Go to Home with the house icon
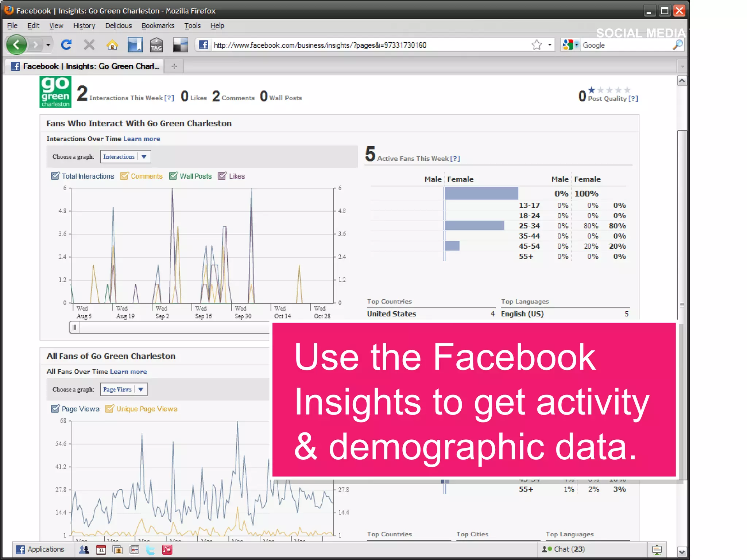This screenshot has height=560, width=747. (112, 45)
